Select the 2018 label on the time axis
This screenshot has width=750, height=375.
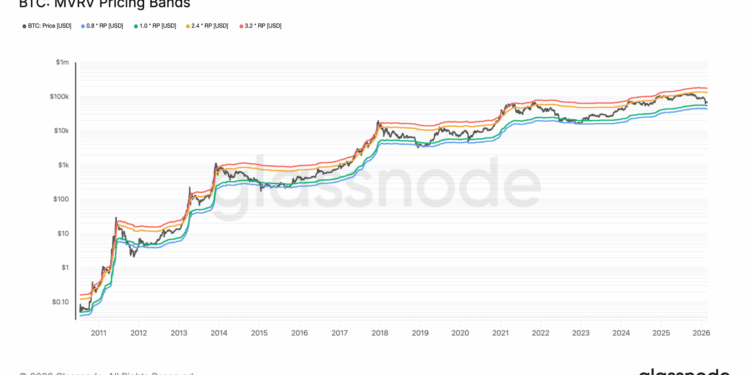(x=379, y=332)
